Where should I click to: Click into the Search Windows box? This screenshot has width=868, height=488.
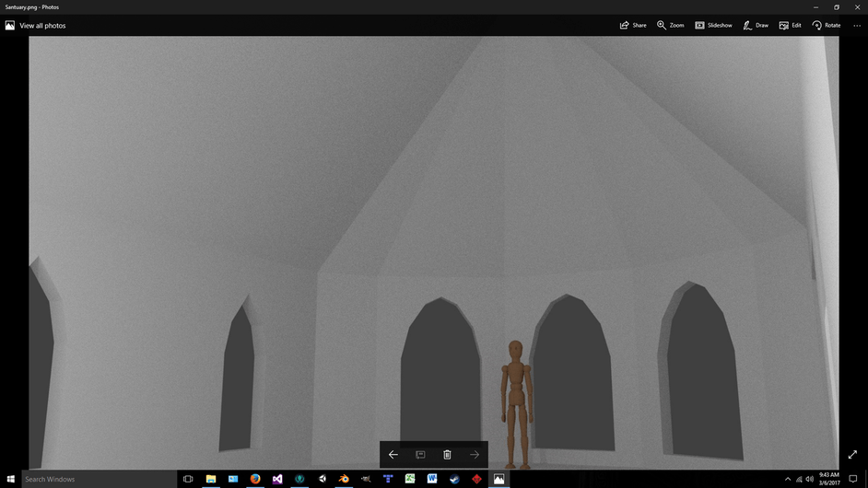100,479
